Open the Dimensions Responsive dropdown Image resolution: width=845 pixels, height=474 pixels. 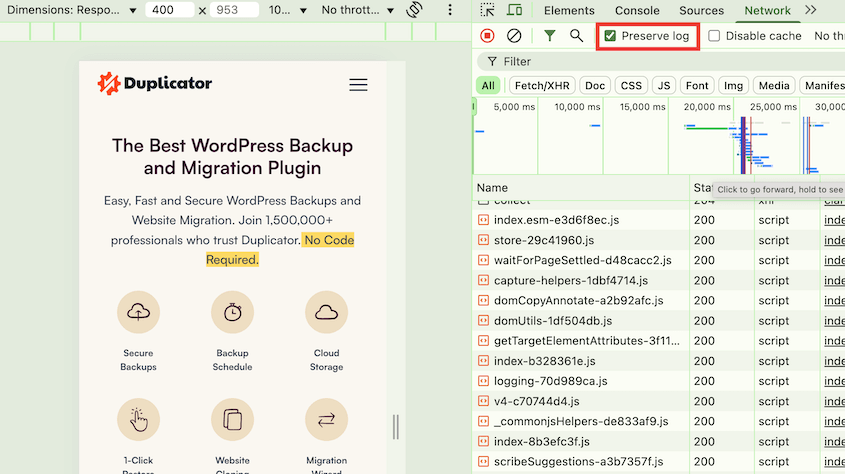(71, 10)
